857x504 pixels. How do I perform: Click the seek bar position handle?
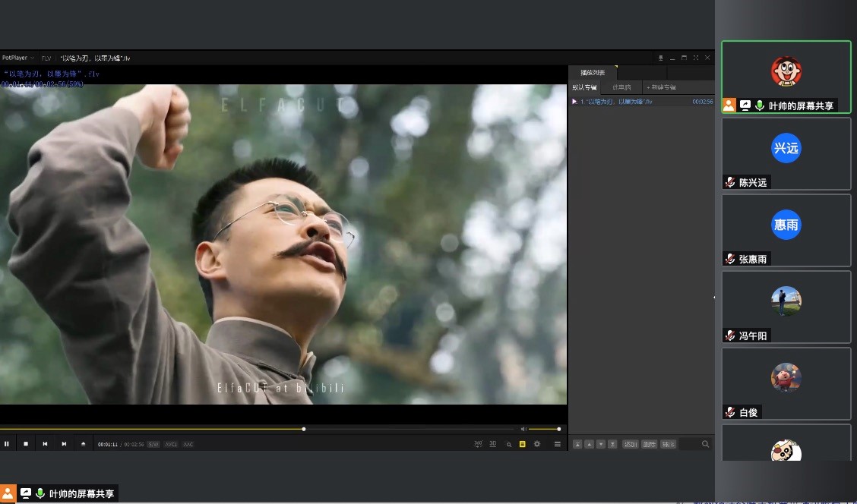click(x=304, y=429)
